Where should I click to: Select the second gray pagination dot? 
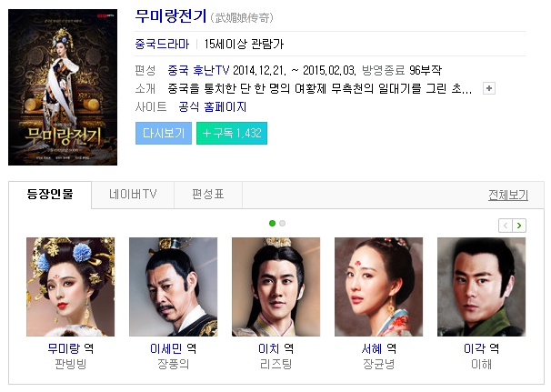(x=282, y=223)
